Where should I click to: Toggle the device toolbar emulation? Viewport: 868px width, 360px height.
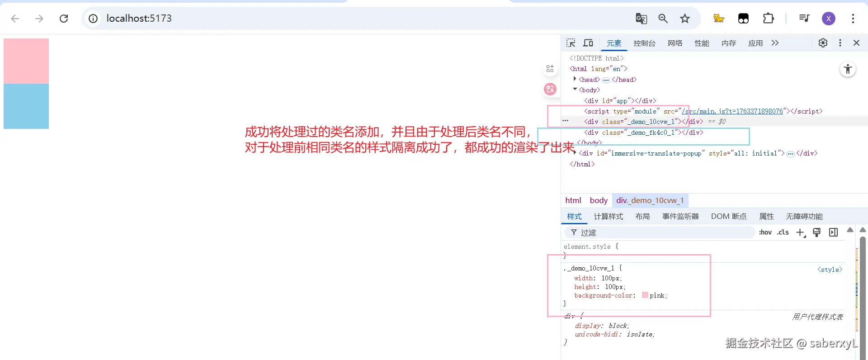pyautogui.click(x=588, y=43)
